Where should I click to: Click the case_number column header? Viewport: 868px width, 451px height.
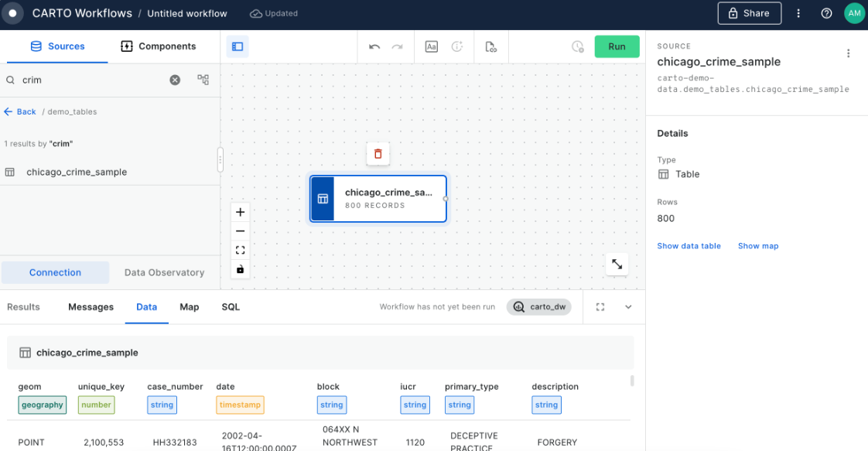[175, 386]
